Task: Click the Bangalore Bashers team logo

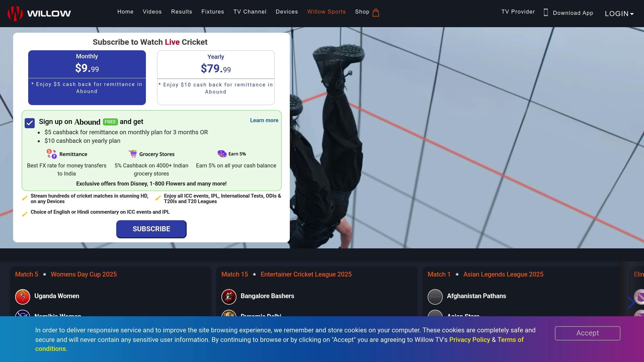Action: tap(229, 297)
